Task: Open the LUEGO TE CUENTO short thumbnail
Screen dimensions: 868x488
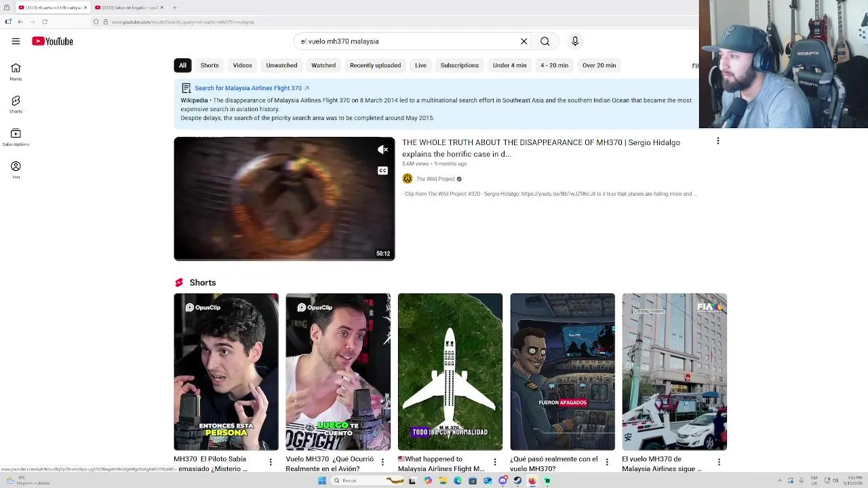Action: (x=338, y=371)
